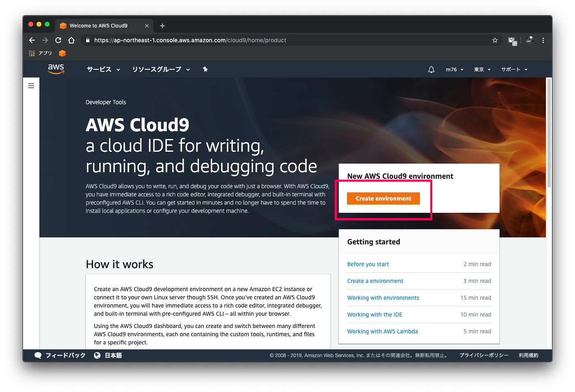Viewport: 575px width, 392px height.
Task: Open the サポート dropdown
Action: pos(514,70)
